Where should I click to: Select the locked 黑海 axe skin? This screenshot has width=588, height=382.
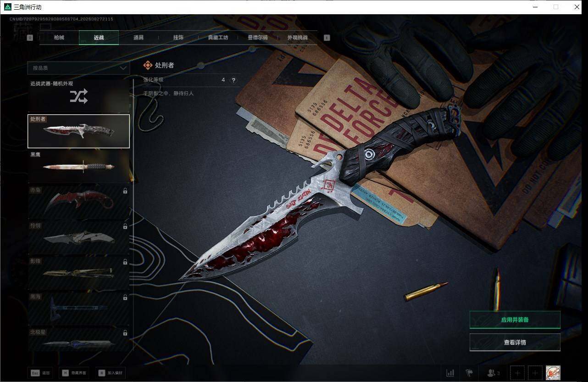[x=78, y=308]
